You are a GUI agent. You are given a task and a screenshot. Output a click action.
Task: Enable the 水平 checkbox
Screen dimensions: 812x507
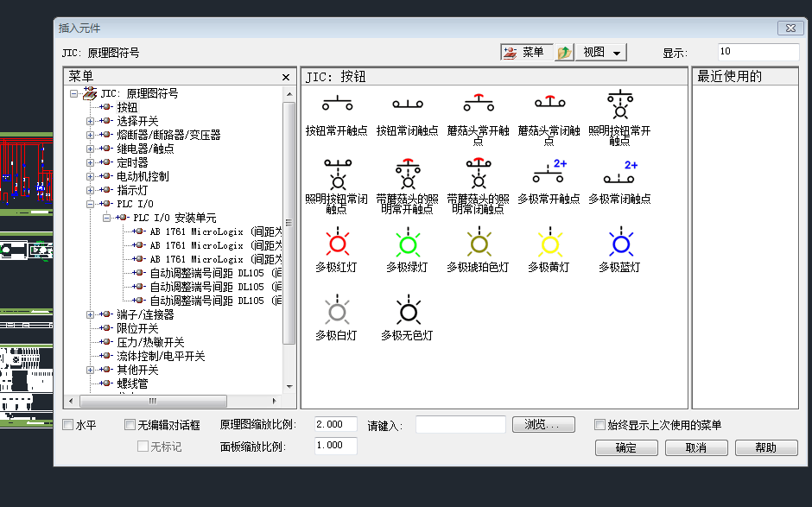69,425
